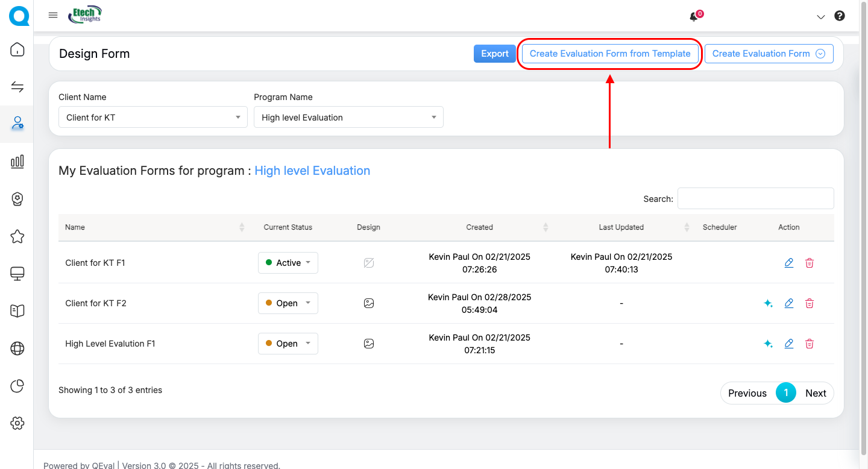Open status dropdown for High Level Evalution F1
The width and height of the screenshot is (868, 469).
point(288,344)
